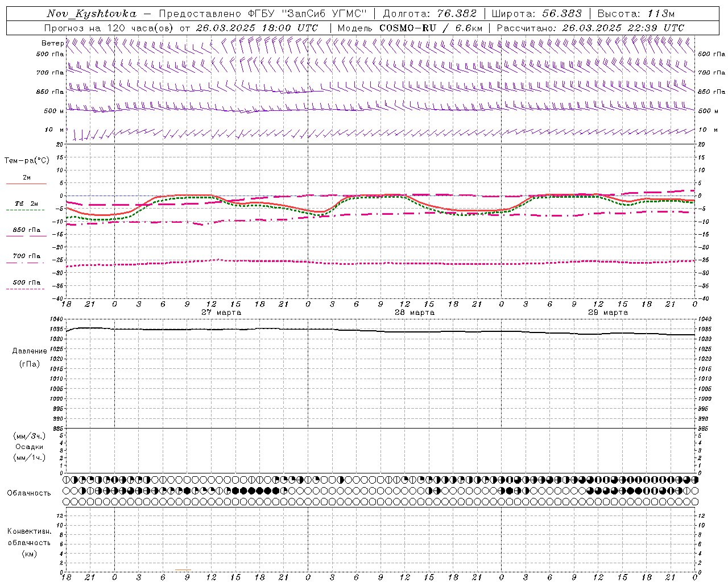The width and height of the screenshot is (728, 582).
Task: Click the model label COSMO-RU / 6.6км
Action: click(431, 28)
